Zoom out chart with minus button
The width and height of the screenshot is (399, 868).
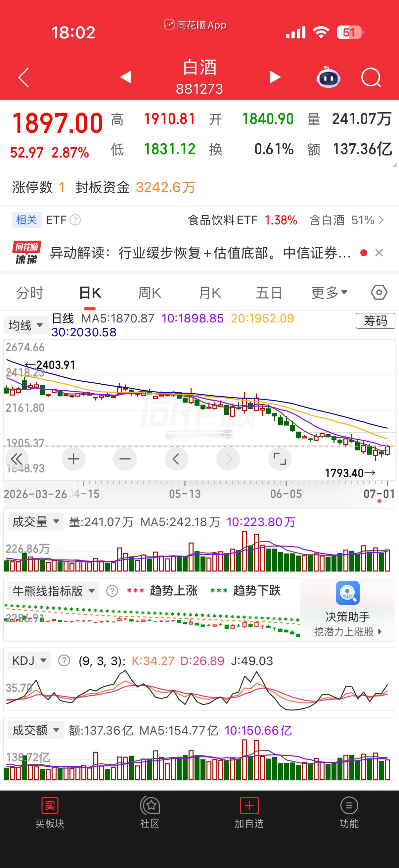click(x=125, y=459)
